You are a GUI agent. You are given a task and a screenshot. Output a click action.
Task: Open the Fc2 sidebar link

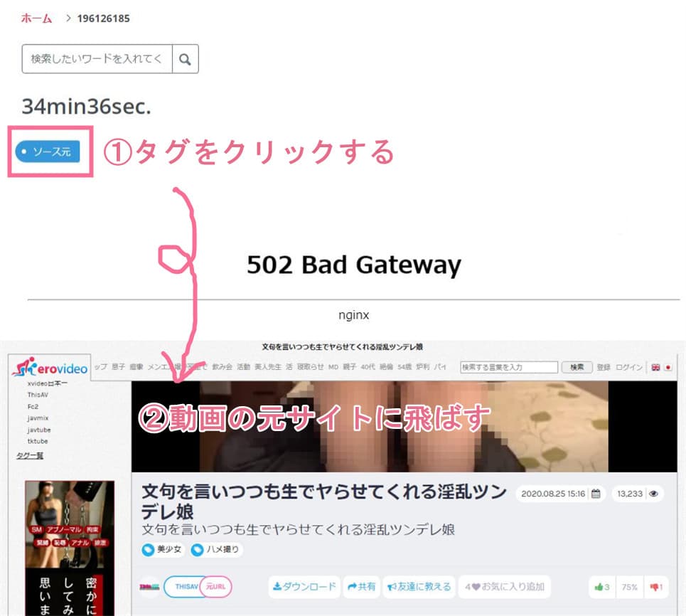(x=33, y=407)
